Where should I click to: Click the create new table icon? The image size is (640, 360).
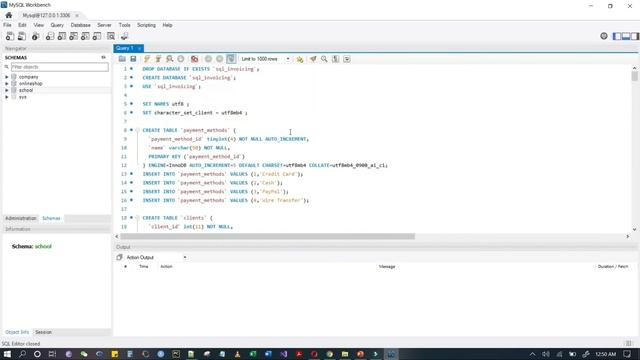point(62,36)
